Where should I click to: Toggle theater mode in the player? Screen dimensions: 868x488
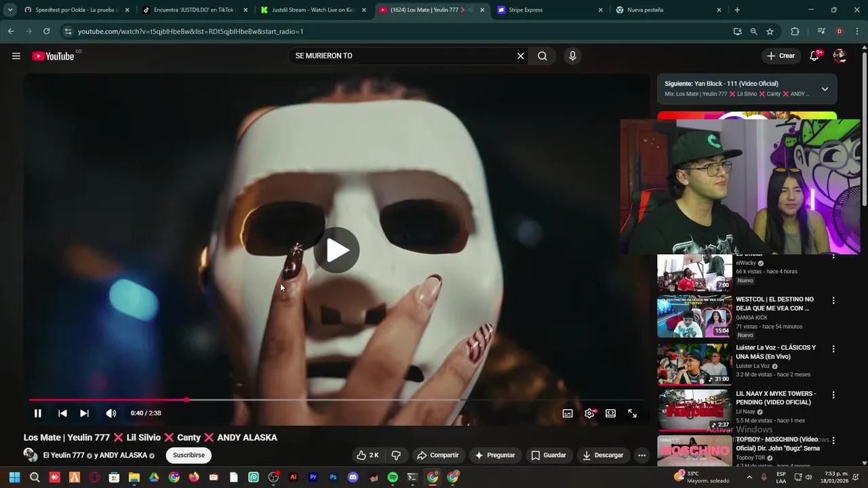click(x=610, y=413)
